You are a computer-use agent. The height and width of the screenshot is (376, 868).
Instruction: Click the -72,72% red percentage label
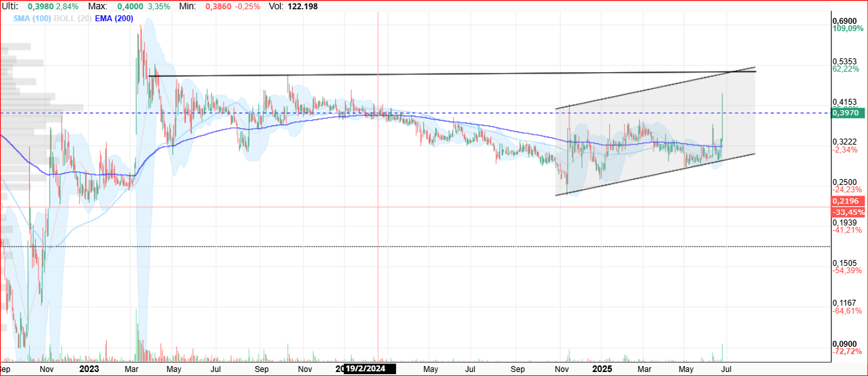(847, 351)
